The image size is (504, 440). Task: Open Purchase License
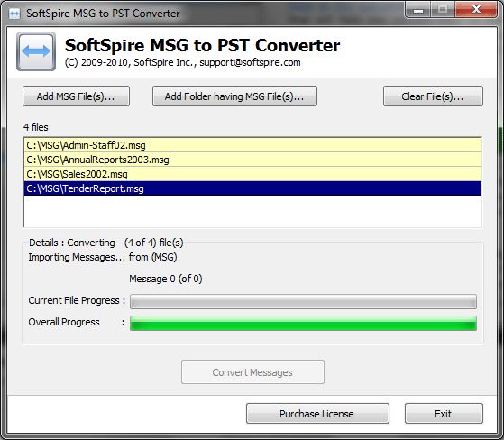pos(317,414)
